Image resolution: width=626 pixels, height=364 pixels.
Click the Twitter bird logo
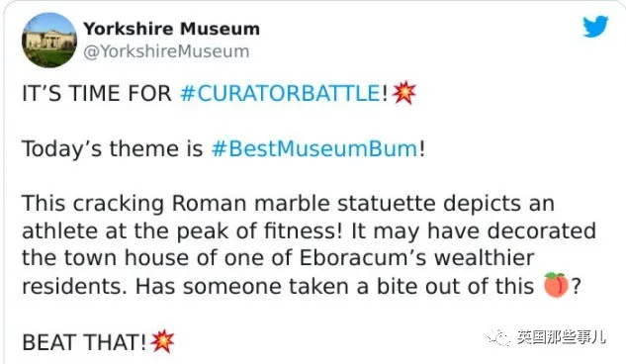point(595,27)
